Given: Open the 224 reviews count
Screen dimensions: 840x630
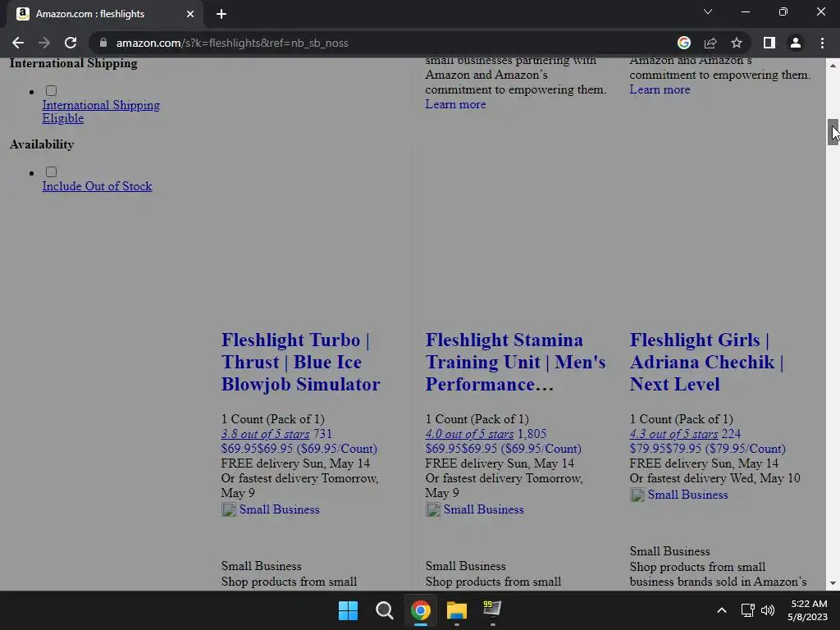Looking at the screenshot, I should point(731,434).
